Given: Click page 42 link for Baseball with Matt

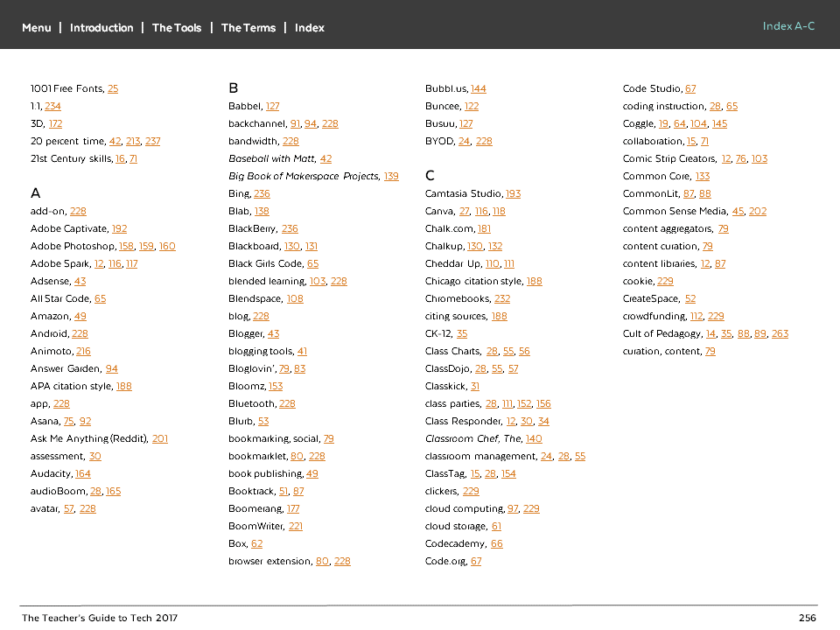Looking at the screenshot, I should (325, 158).
